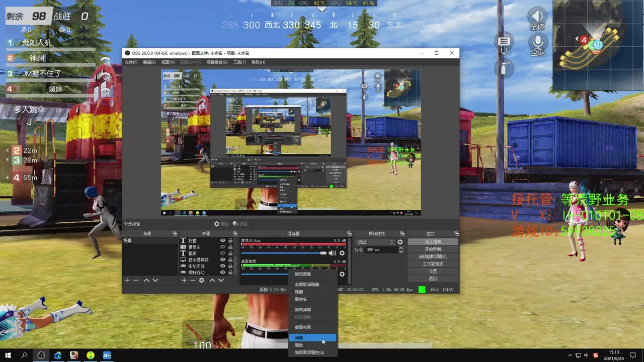Screen dimensions: 644x362
Task: Open the 工具(T) menu
Action: (x=239, y=62)
